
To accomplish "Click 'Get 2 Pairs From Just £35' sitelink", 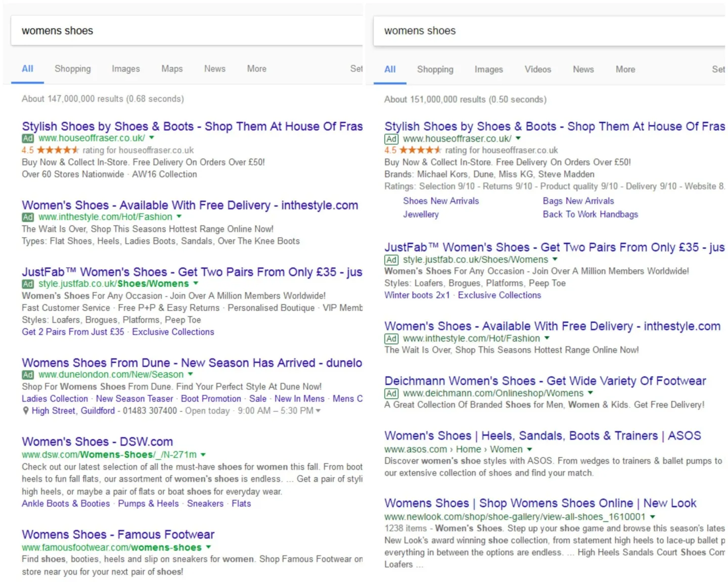I will tap(73, 332).
